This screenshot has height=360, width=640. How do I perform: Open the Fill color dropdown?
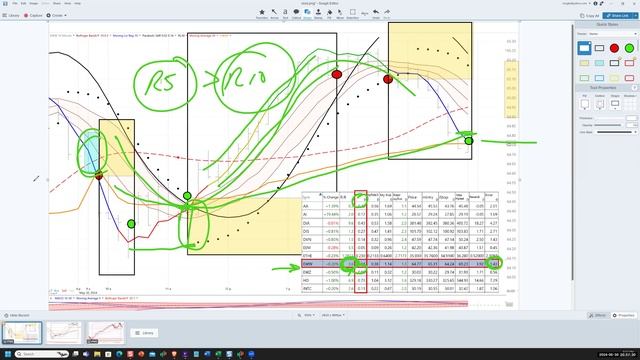point(584,104)
